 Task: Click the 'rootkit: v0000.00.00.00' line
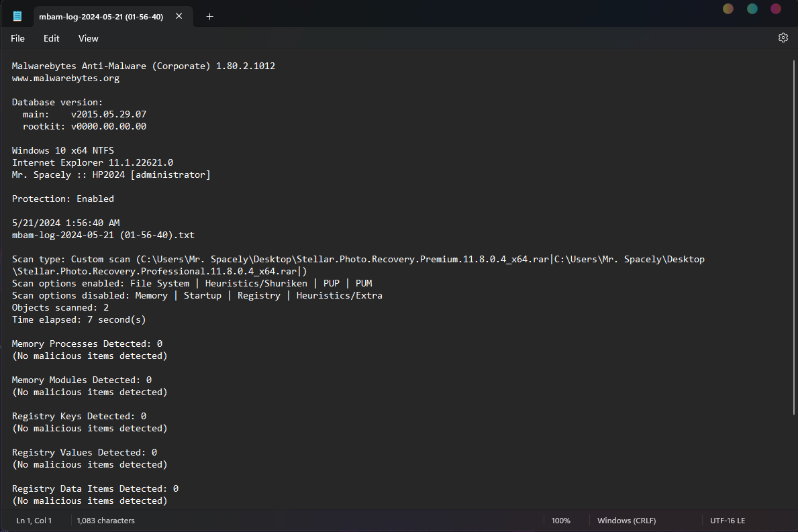85,127
